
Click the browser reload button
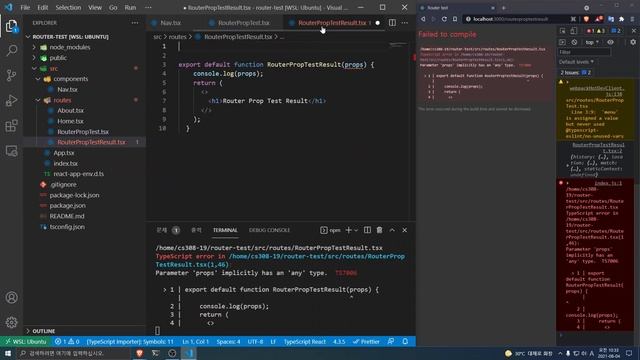point(444,19)
